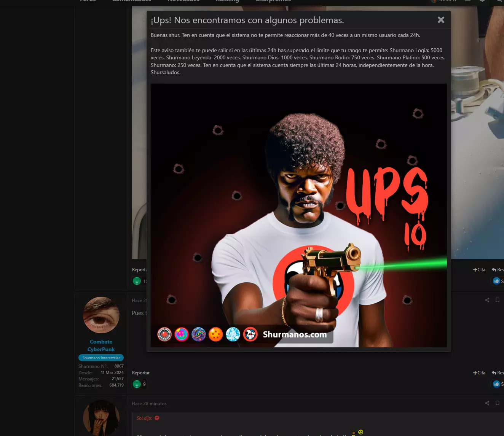Click share icon on Combate CyberPunk's post
Screen dimensions: 504x436
(487, 300)
